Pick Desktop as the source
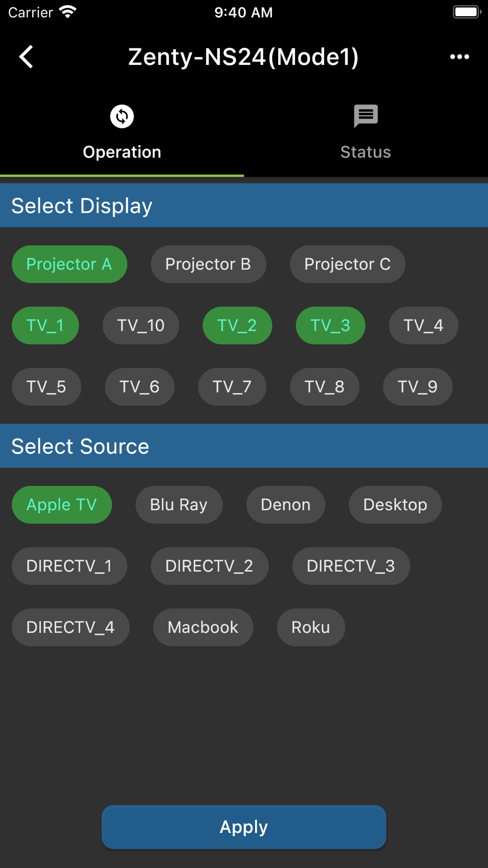 [395, 505]
